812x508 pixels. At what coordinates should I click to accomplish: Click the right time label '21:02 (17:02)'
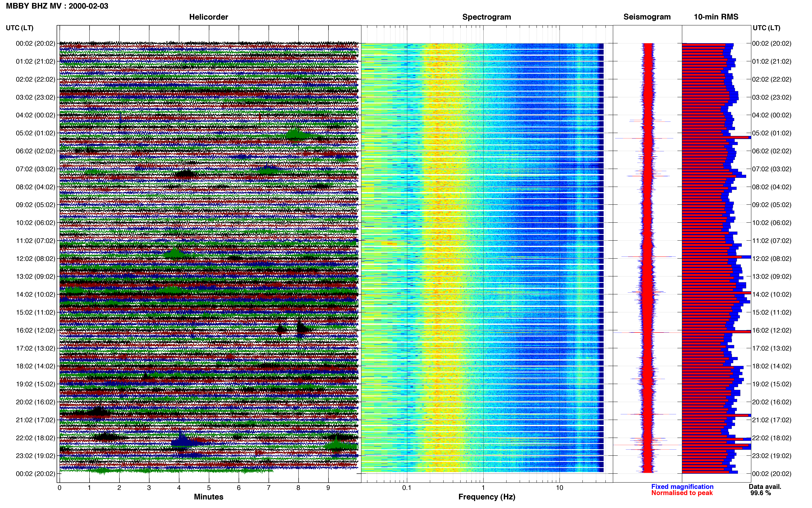pyautogui.click(x=772, y=420)
